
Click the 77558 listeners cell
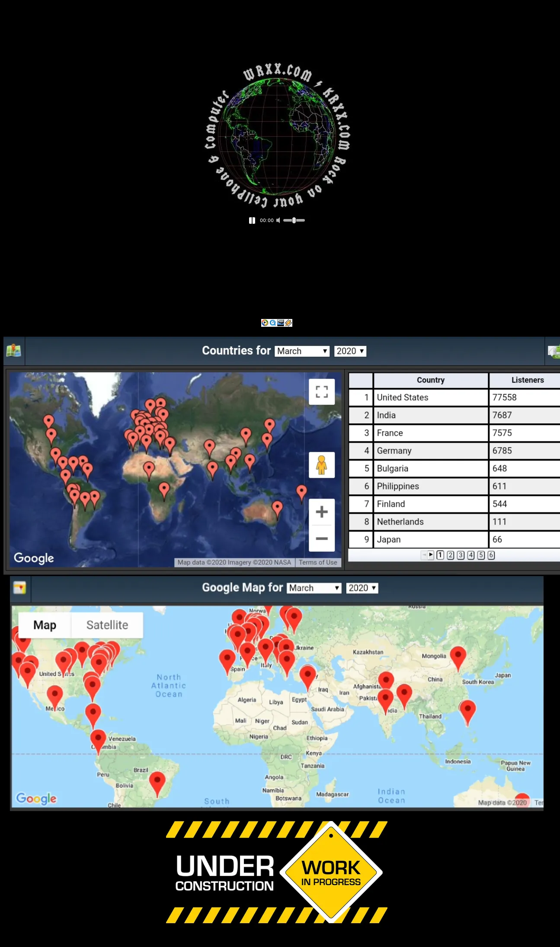click(x=525, y=397)
